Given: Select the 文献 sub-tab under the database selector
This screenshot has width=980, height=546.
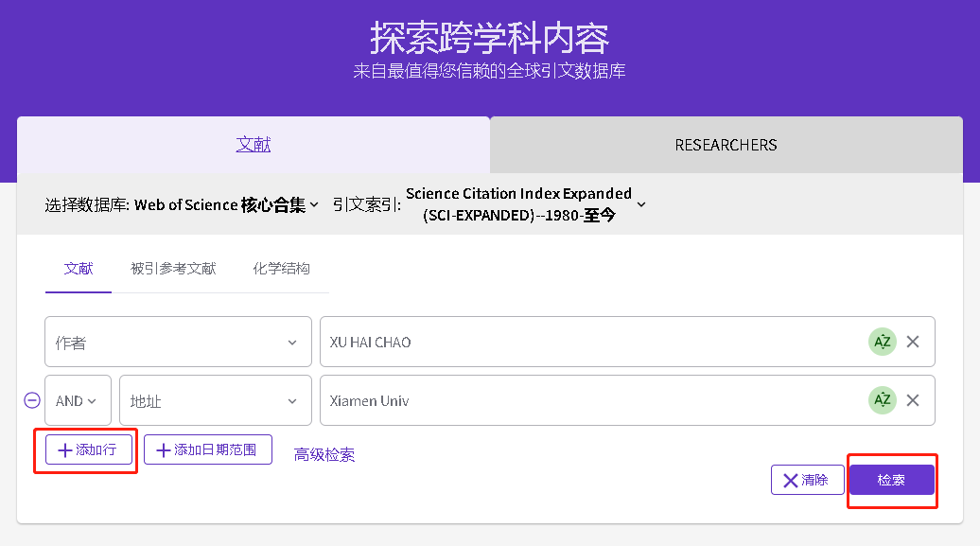Looking at the screenshot, I should 79,269.
